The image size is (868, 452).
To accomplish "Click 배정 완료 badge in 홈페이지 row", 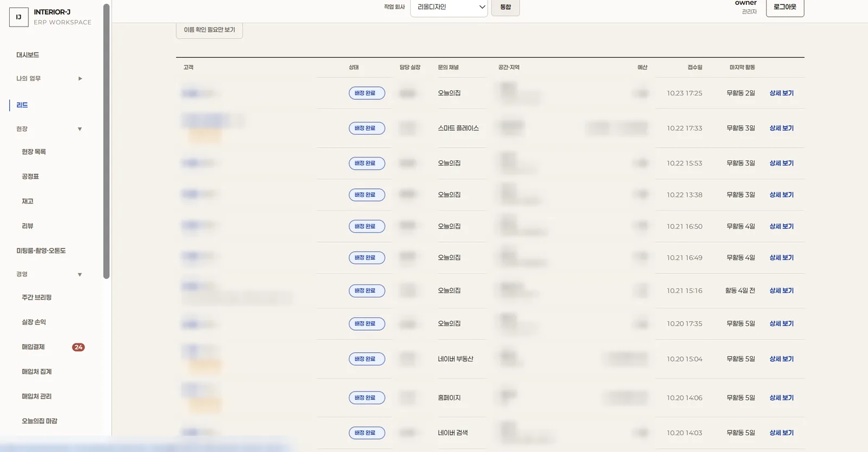I will 367,398.
